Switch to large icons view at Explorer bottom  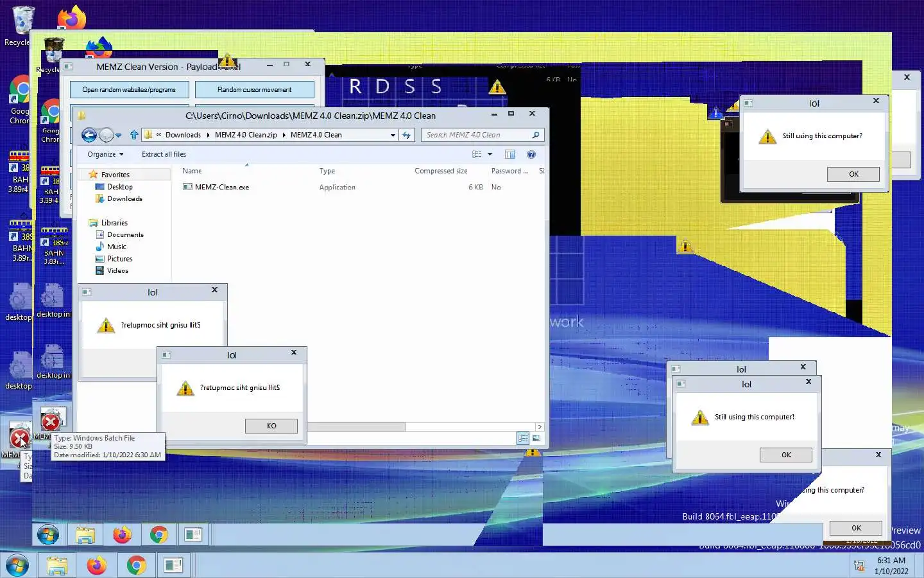(x=536, y=438)
